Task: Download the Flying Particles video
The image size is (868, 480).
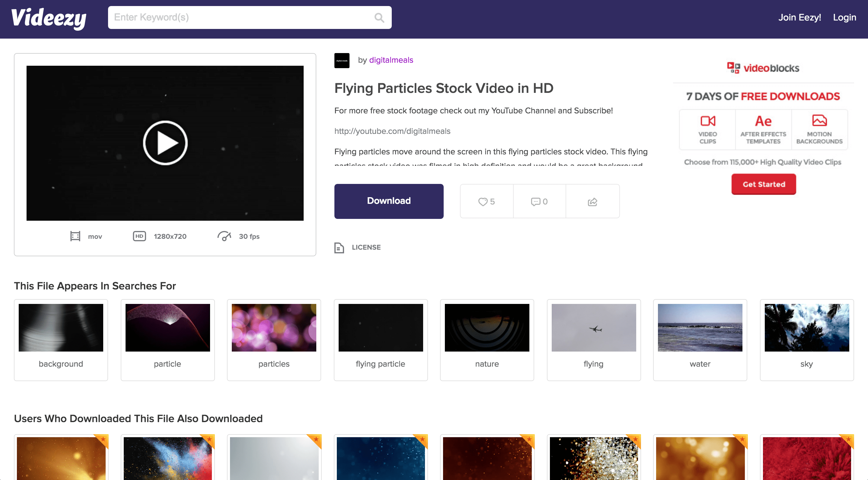Action: point(388,201)
